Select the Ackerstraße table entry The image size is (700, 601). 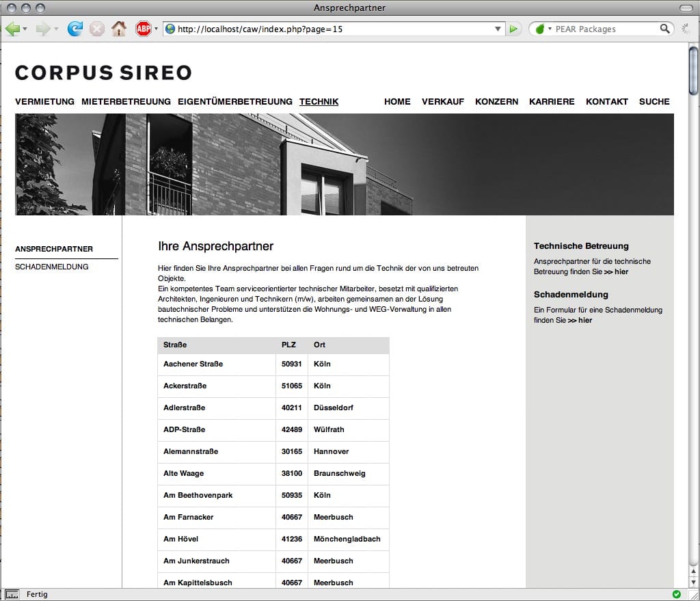pyautogui.click(x=185, y=386)
